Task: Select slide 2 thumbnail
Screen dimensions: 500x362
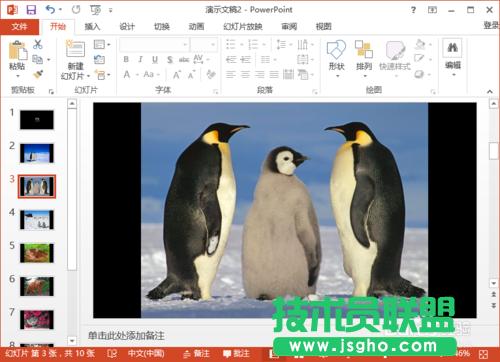Action: (37, 153)
